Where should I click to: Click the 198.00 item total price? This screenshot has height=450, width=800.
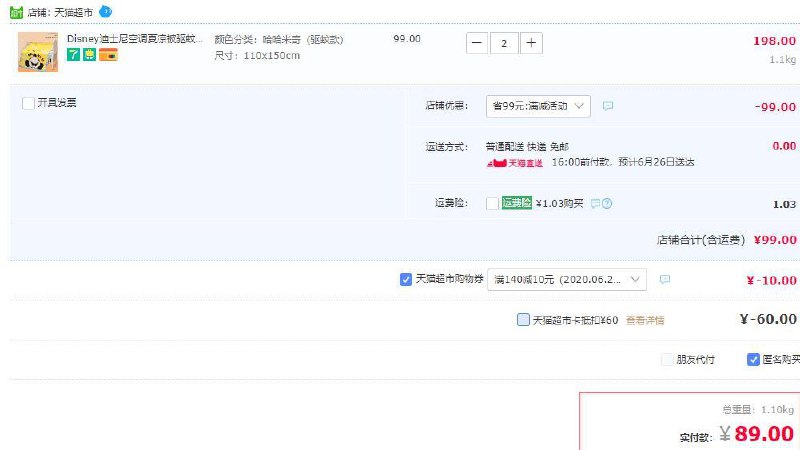click(774, 41)
